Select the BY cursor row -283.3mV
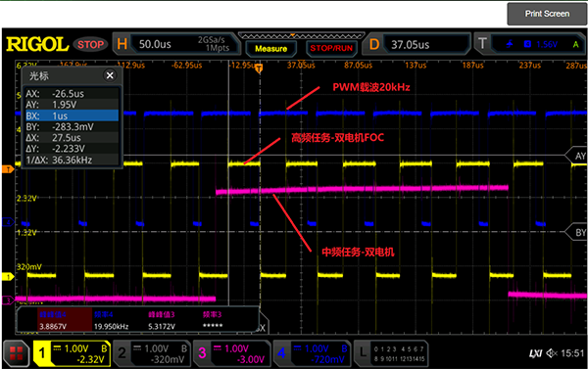588x369 pixels. 72,126
